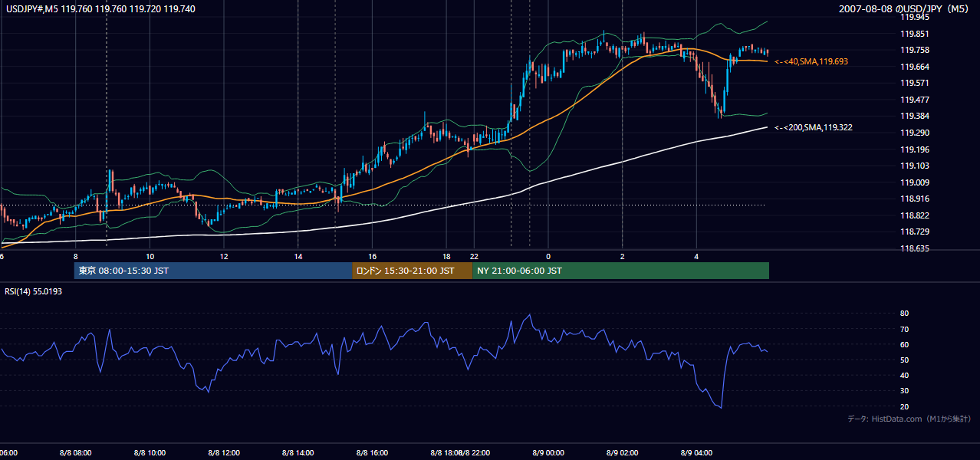Open the HistData.com data source credit

coord(909,419)
